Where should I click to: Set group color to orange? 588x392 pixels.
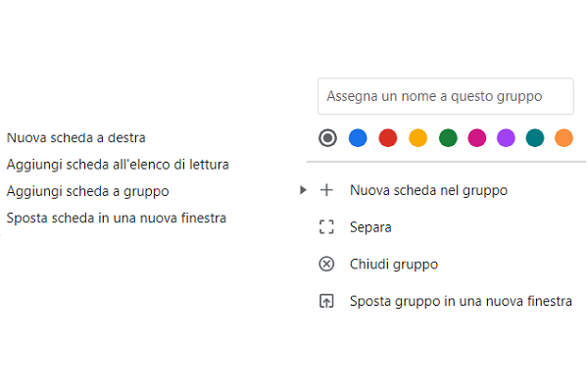(563, 138)
